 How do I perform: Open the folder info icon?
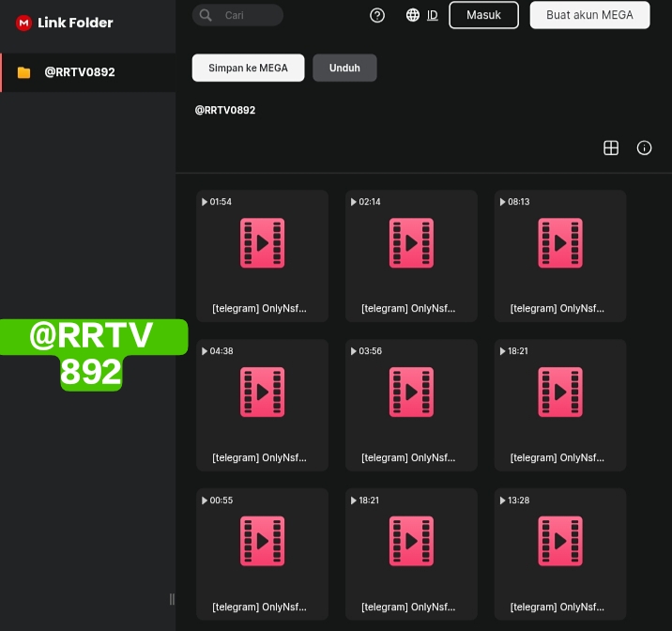click(644, 148)
